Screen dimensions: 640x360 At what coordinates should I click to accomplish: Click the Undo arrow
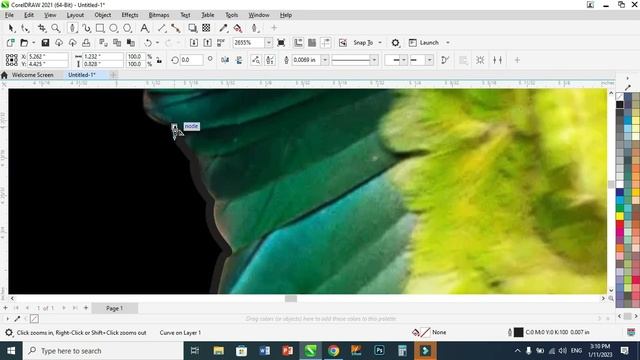point(148,42)
